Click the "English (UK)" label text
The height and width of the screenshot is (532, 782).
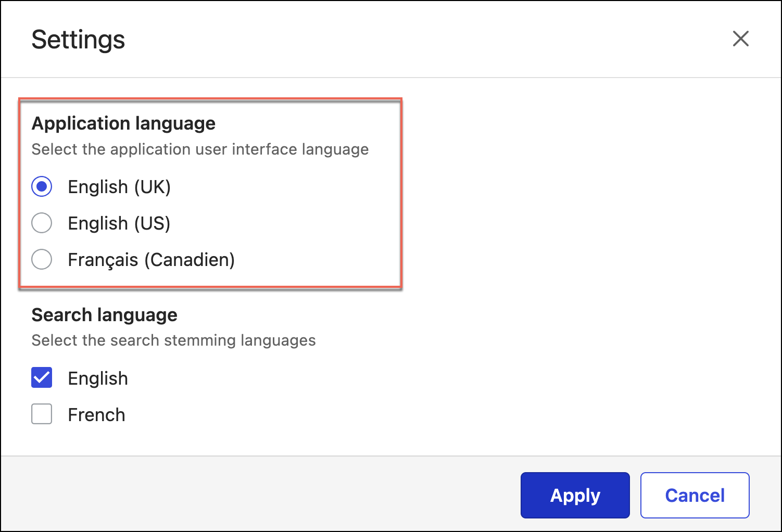pyautogui.click(x=119, y=187)
